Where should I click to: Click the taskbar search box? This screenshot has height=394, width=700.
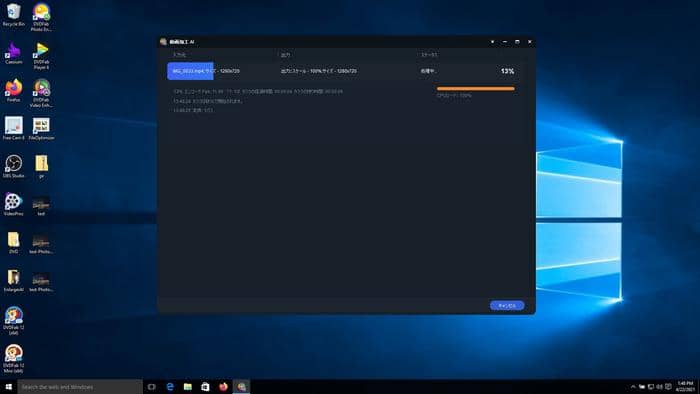pyautogui.click(x=80, y=387)
